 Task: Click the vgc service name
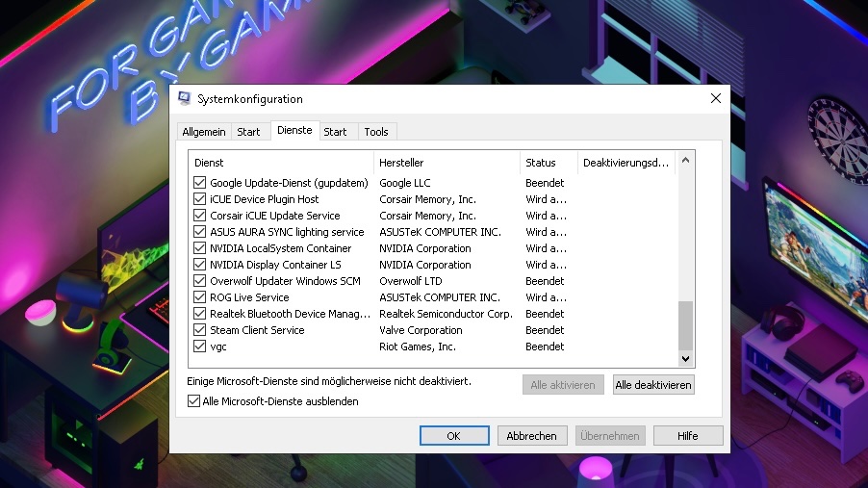pyautogui.click(x=218, y=347)
